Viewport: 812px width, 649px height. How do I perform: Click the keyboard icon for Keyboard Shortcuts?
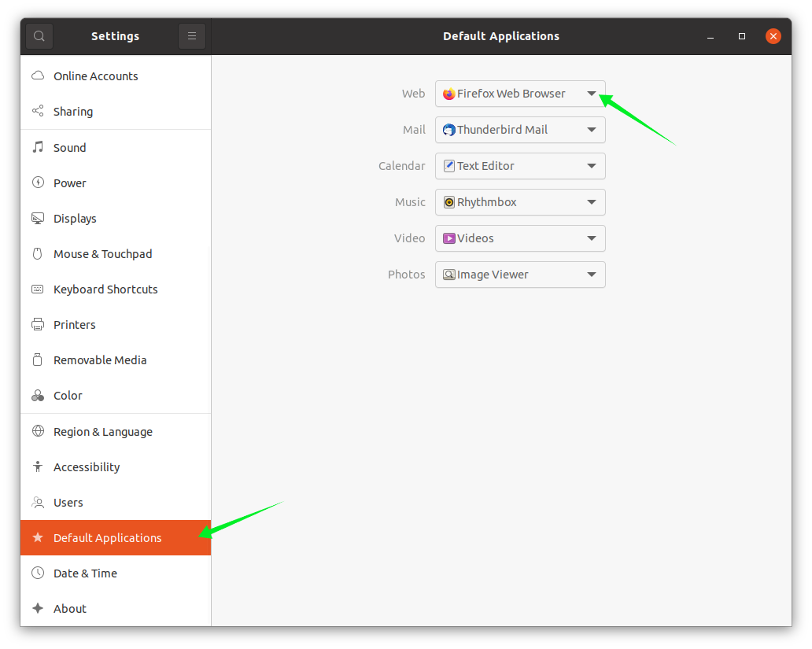point(38,289)
